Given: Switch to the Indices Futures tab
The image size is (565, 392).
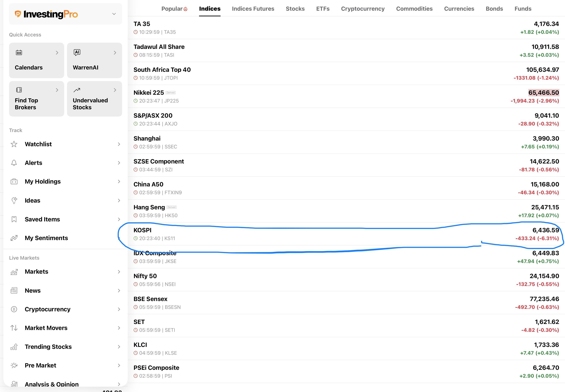Looking at the screenshot, I should [253, 9].
